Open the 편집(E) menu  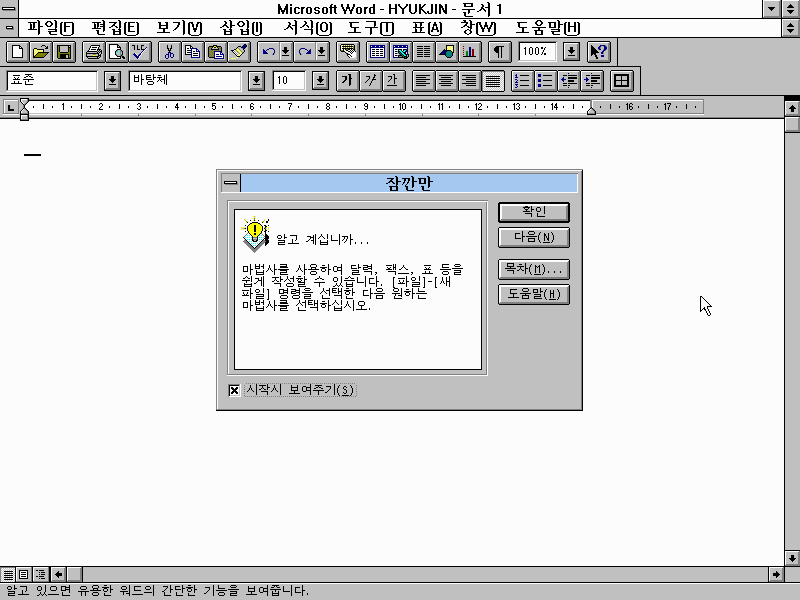point(115,28)
